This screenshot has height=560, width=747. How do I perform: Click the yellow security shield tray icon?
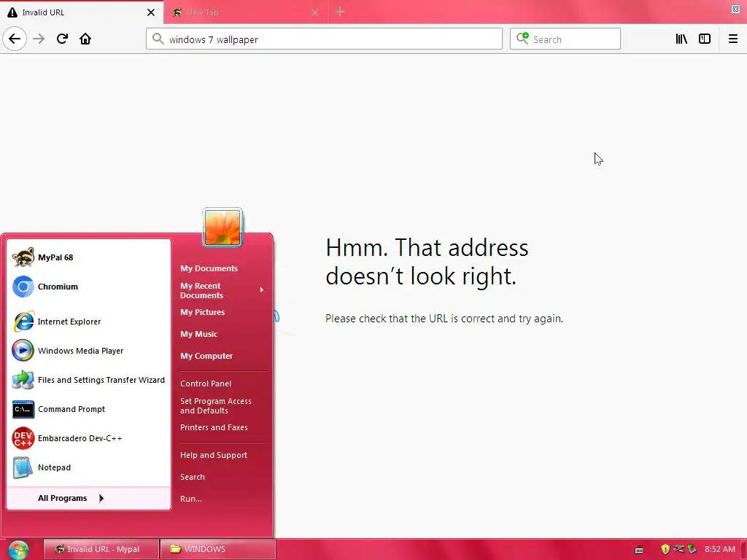[x=665, y=549]
